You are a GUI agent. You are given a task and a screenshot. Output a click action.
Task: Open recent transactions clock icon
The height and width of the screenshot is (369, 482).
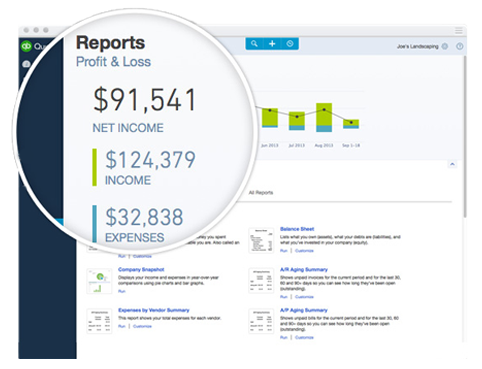tap(290, 44)
